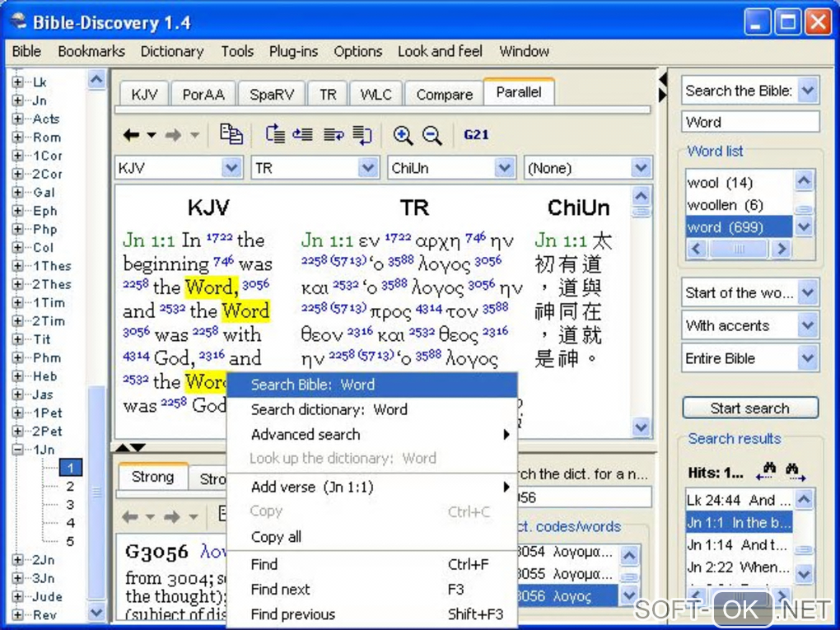
Task: Select woollen (6) in the Word list
Action: tap(739, 205)
